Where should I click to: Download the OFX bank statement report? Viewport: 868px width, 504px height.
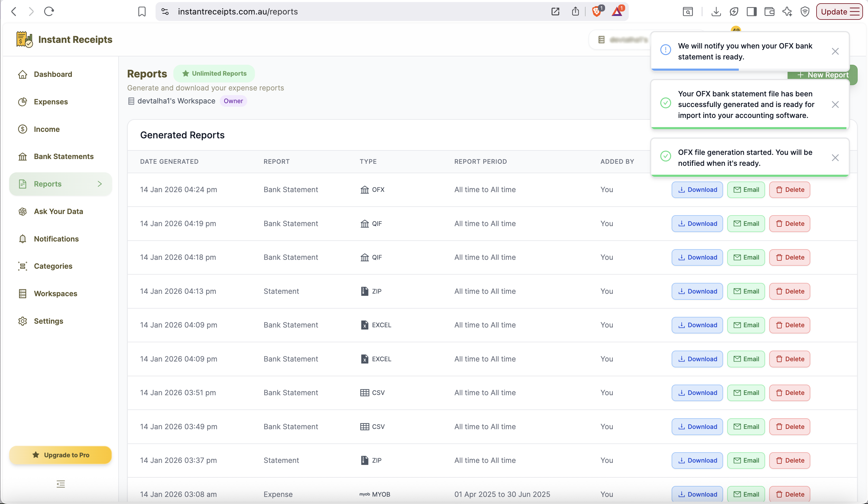tap(697, 190)
